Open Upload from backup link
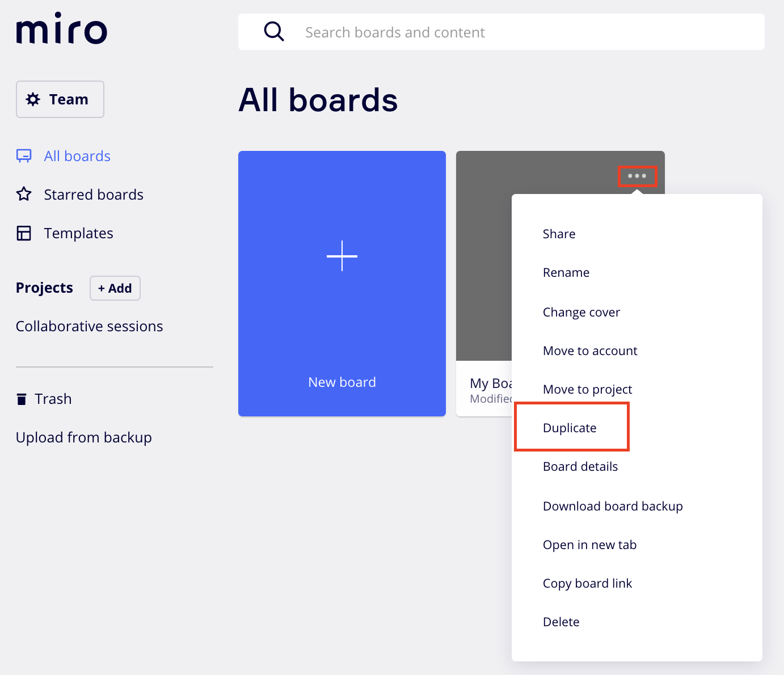This screenshot has width=784, height=675. click(84, 438)
